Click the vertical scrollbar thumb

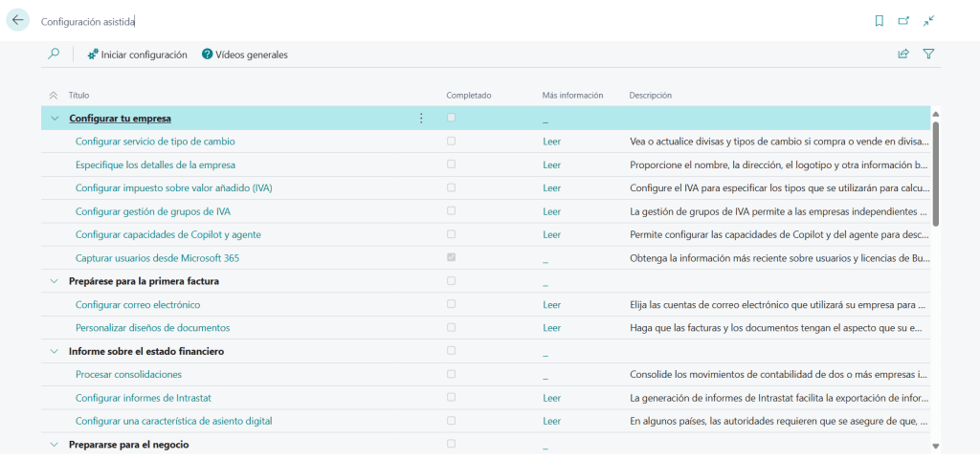pyautogui.click(x=936, y=172)
